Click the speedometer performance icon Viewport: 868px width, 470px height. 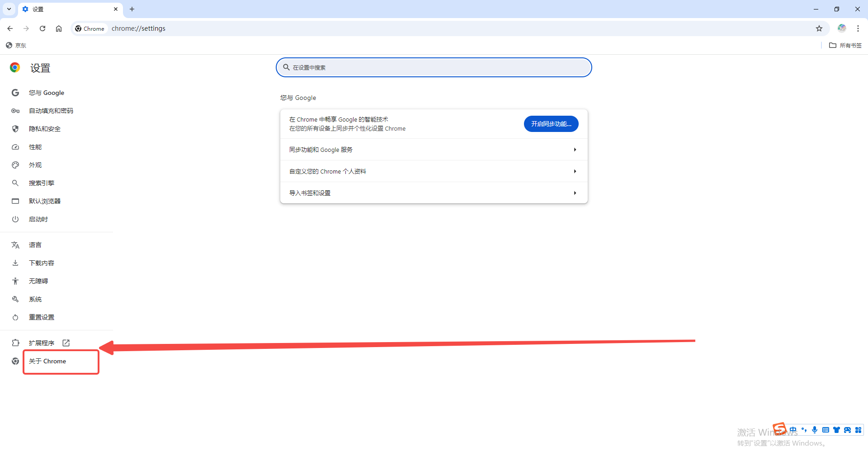click(x=15, y=147)
